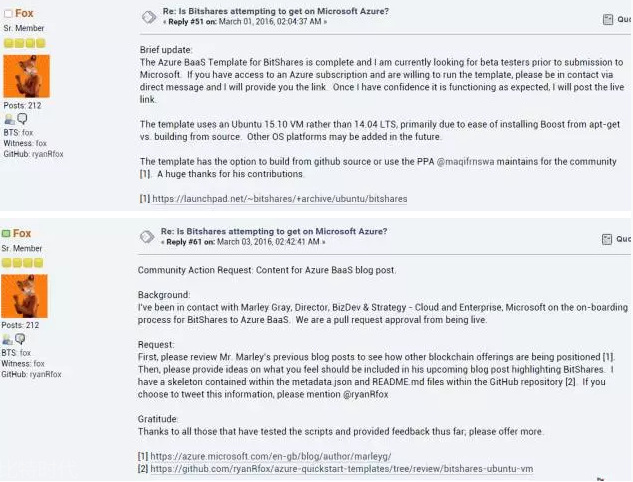This screenshot has width=633, height=482.
Task: Click green online status indicator beside second Fox
Action: (6, 234)
